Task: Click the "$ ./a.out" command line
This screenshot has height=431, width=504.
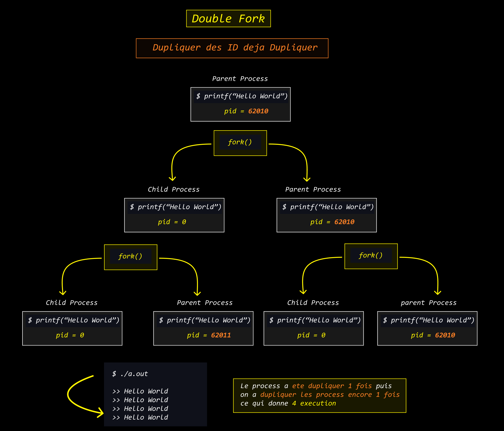Action: (130, 374)
